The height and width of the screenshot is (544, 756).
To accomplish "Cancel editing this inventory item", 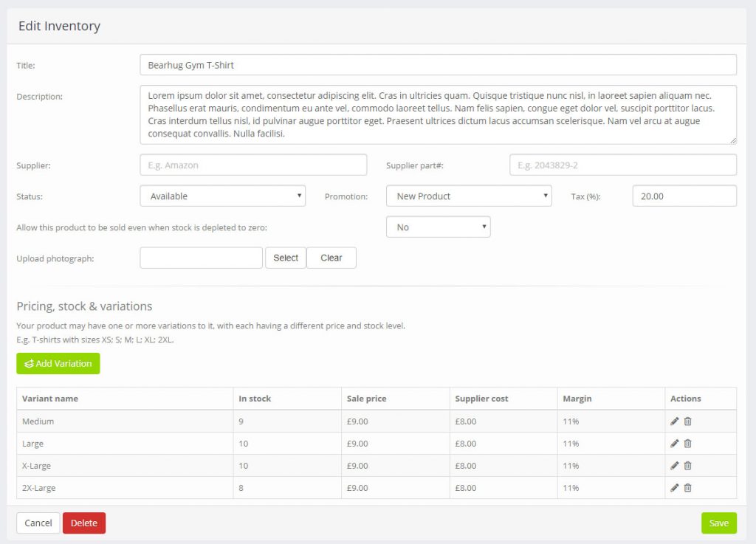I will pyautogui.click(x=38, y=523).
